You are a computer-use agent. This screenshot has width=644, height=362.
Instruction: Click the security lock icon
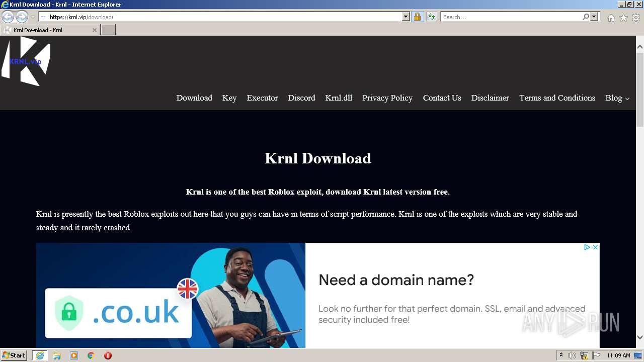[417, 17]
